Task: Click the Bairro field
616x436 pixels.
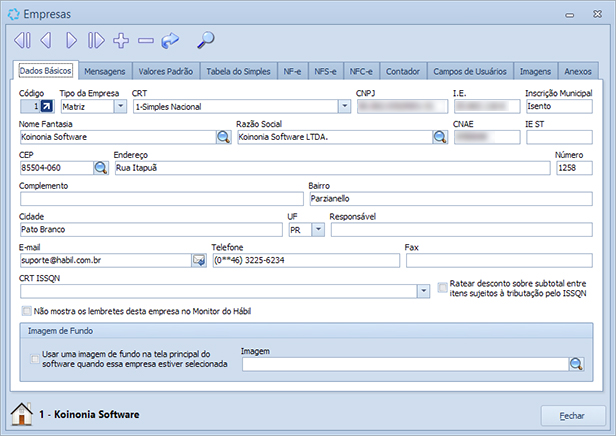Action: tap(451, 199)
